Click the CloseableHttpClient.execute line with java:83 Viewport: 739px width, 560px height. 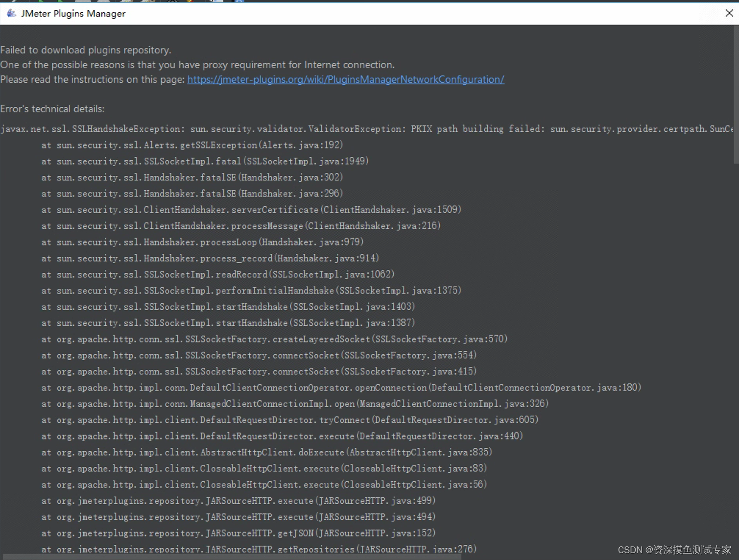[264, 468]
